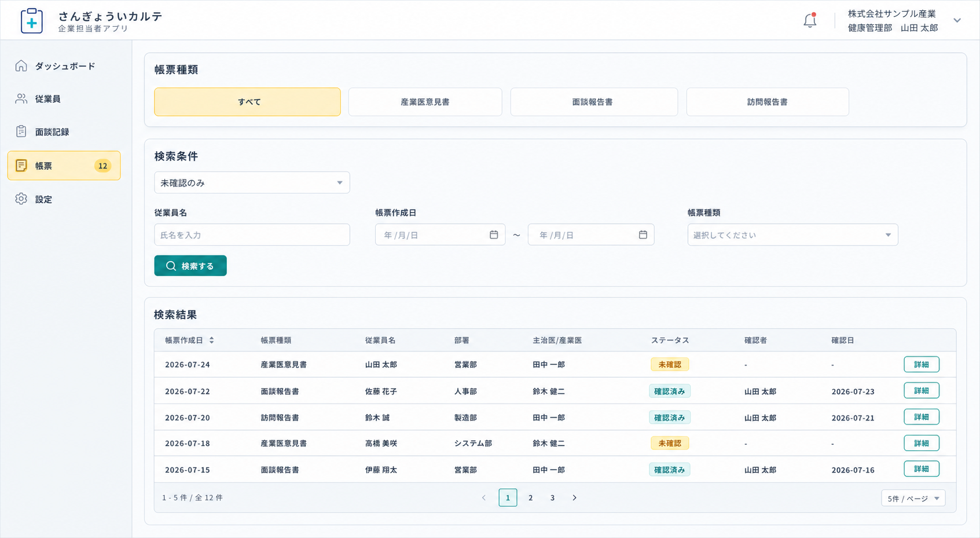
Task: Expand the user account chevron menu
Action: pos(957,20)
